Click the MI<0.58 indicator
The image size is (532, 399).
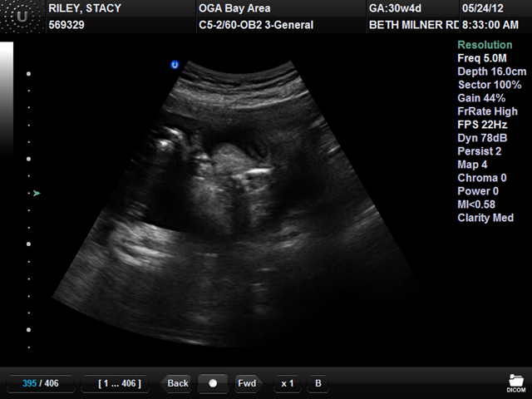click(476, 204)
